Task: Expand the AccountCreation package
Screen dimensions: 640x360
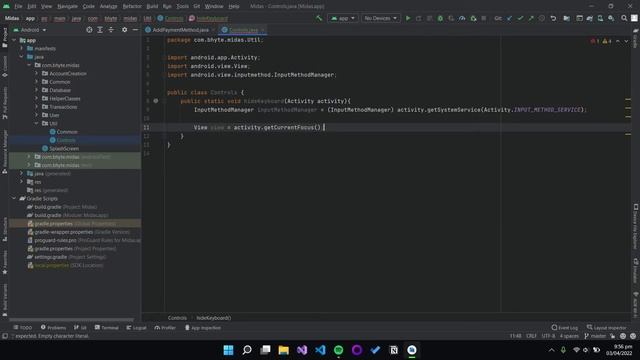Action: 36,73
